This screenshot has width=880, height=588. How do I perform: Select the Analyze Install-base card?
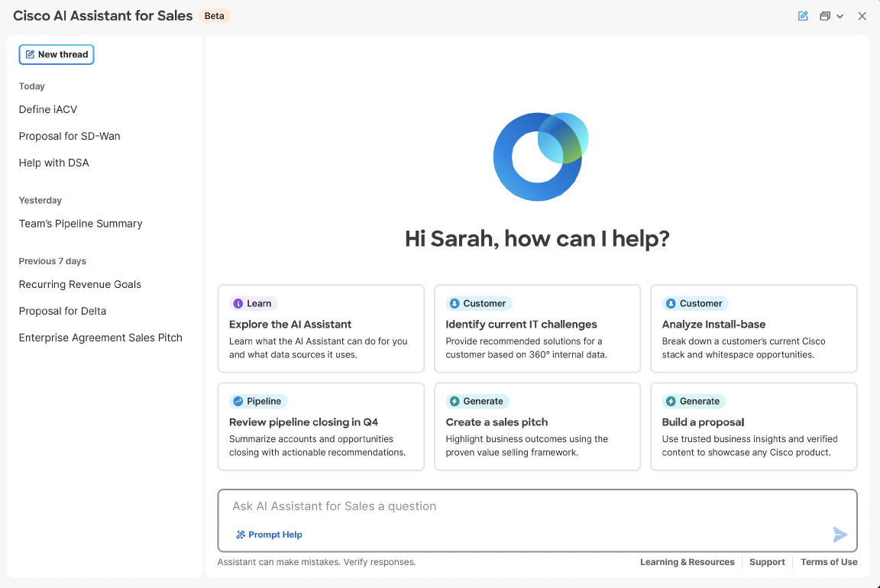(x=754, y=328)
